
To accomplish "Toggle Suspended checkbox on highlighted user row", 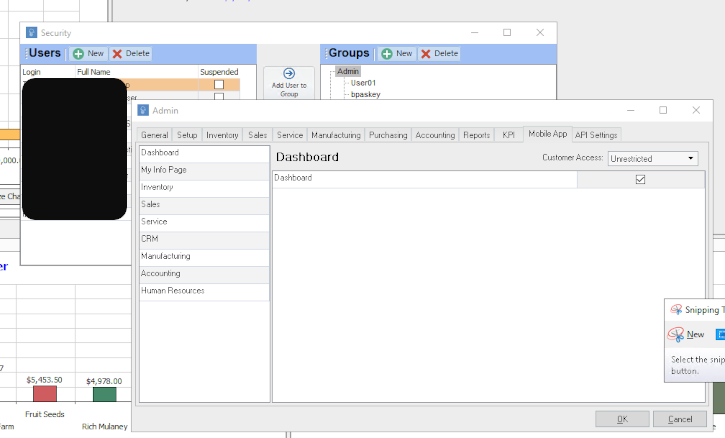I will pos(219,85).
